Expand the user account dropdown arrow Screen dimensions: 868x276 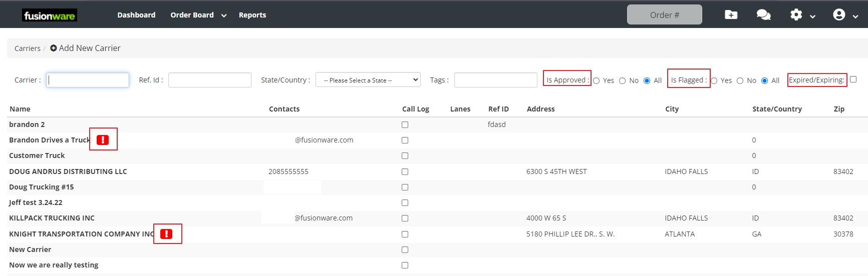pyautogui.click(x=855, y=16)
